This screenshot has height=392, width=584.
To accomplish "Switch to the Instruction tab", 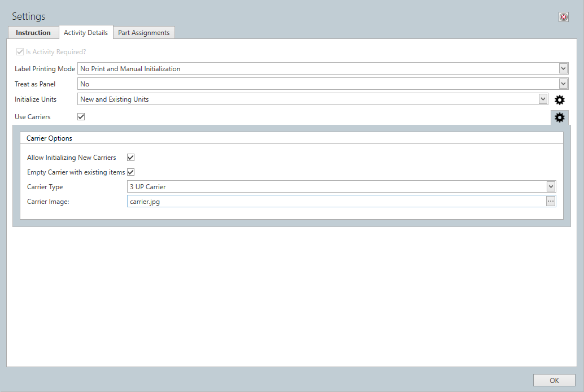I will 33,33.
